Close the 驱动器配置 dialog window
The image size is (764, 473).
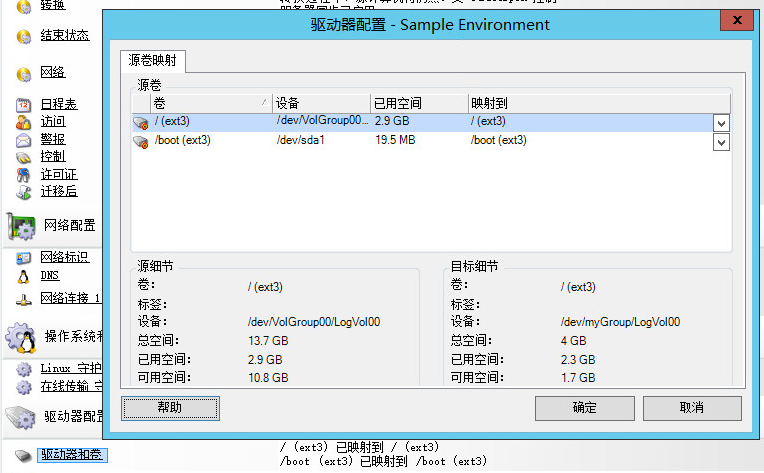(735, 22)
